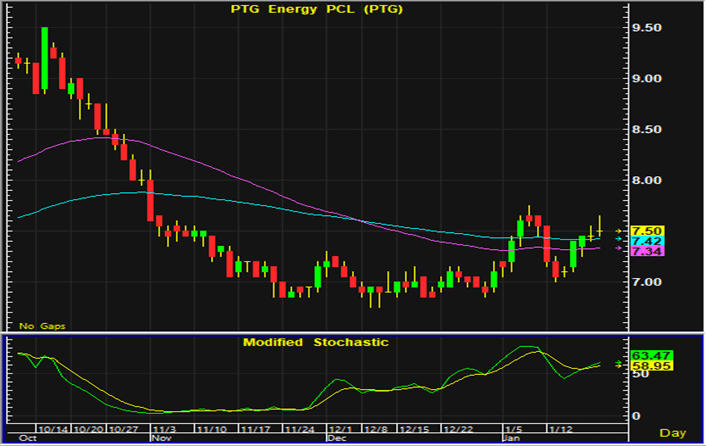The height and width of the screenshot is (446, 706).
Task: Click the cyan 7.42 moving average label
Action: click(647, 241)
